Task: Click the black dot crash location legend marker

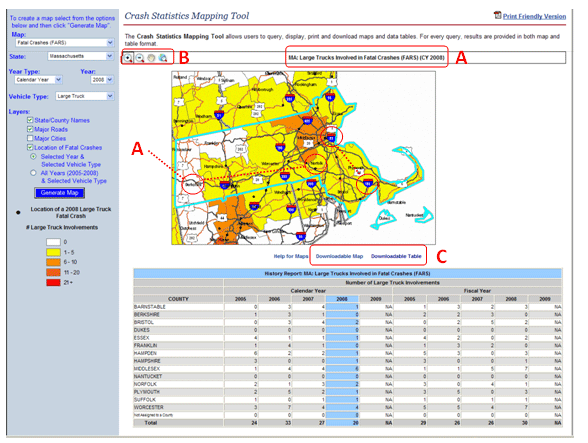Action: [18, 213]
